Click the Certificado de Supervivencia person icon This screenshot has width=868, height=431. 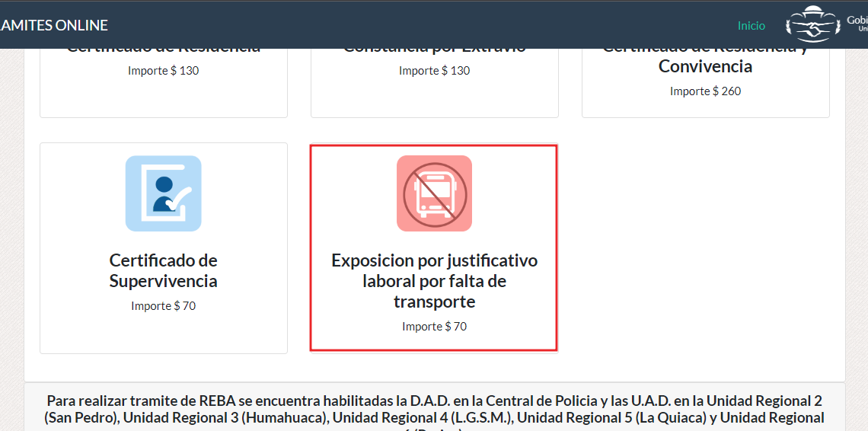pos(163,193)
